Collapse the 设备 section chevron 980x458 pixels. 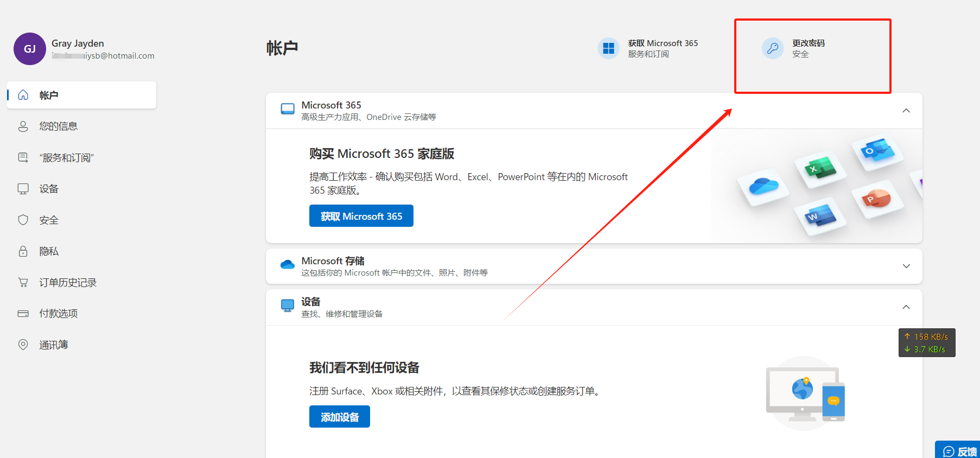(x=906, y=307)
